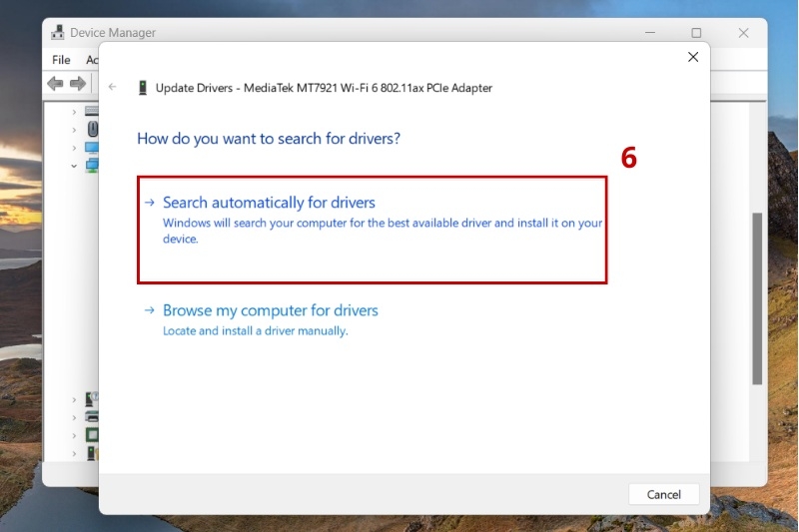Screen dimensions: 799x532
Task: Click the device icon beside Update Drivers title
Action: pos(143,88)
